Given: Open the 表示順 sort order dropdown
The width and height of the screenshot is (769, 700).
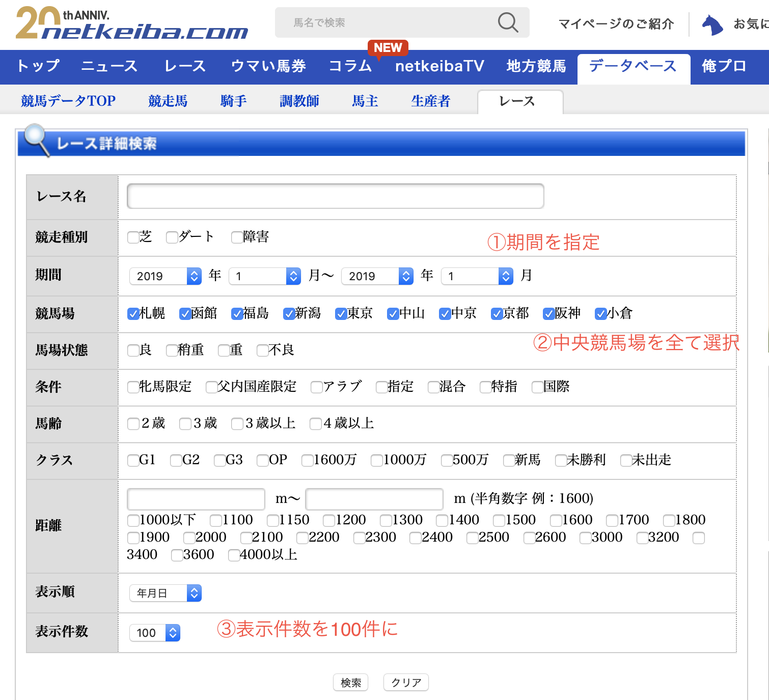Looking at the screenshot, I should pyautogui.click(x=166, y=593).
